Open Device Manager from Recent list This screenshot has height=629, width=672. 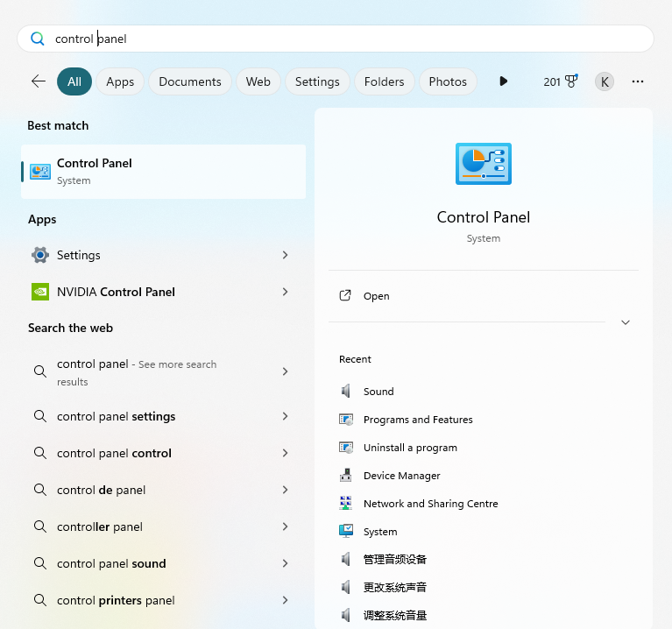point(401,476)
